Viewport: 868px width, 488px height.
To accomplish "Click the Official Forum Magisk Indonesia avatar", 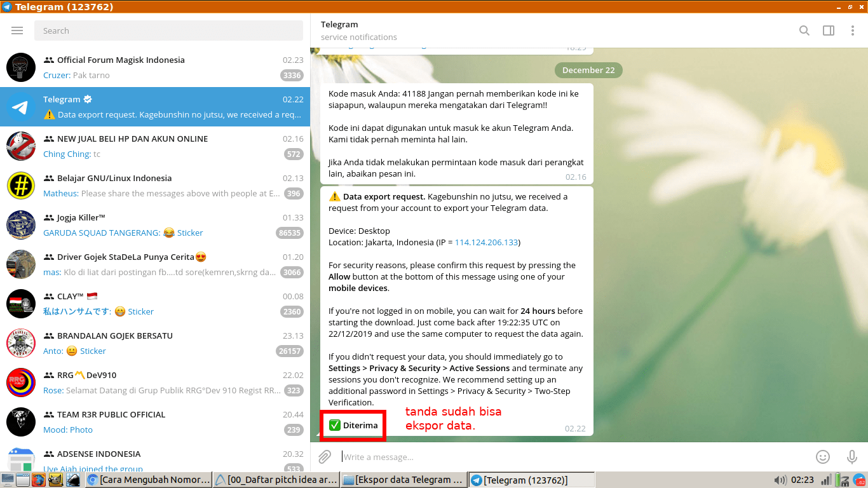I will tap(21, 67).
